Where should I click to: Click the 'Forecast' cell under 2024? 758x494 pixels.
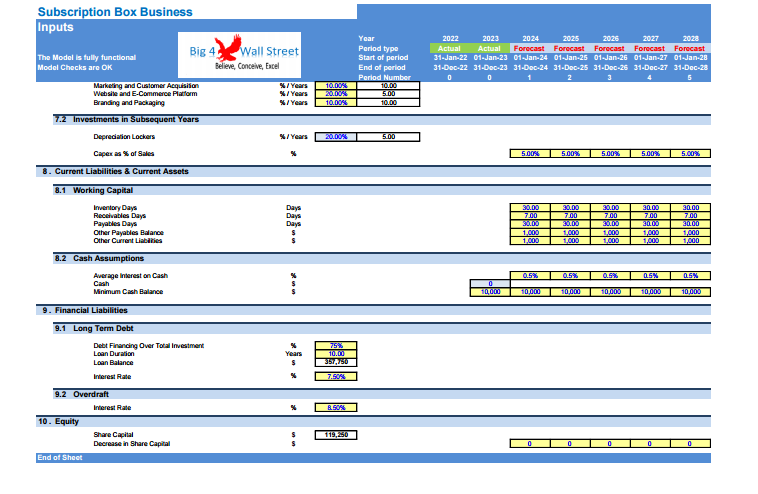click(530, 48)
